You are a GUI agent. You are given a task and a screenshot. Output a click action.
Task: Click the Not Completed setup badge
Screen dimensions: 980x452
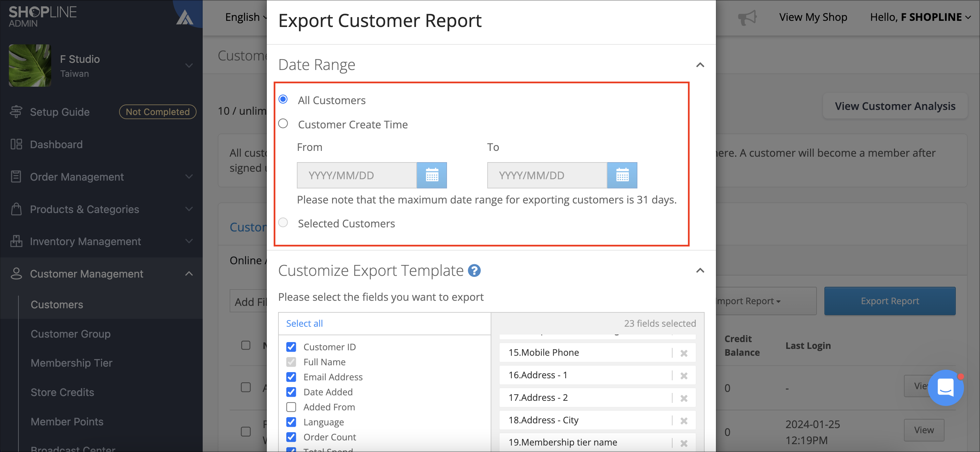tap(158, 112)
